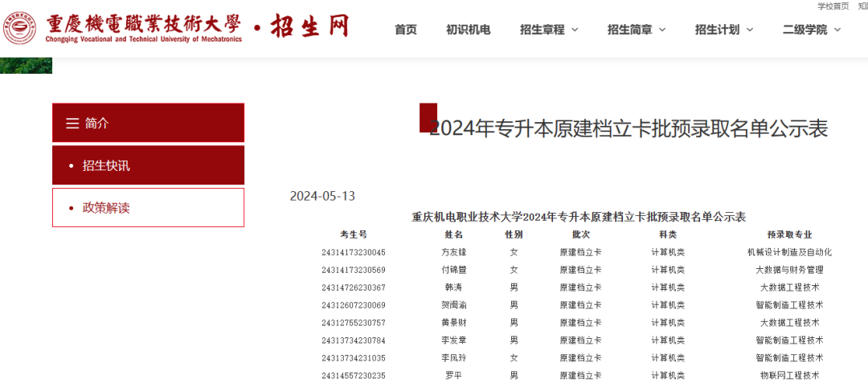Screen dimensions: 868x387
Task: Expand the 招生简章 dropdown menu
Action: [x=637, y=30]
